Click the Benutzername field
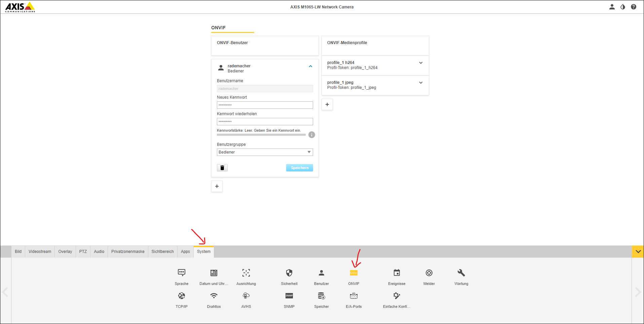 pos(265,89)
